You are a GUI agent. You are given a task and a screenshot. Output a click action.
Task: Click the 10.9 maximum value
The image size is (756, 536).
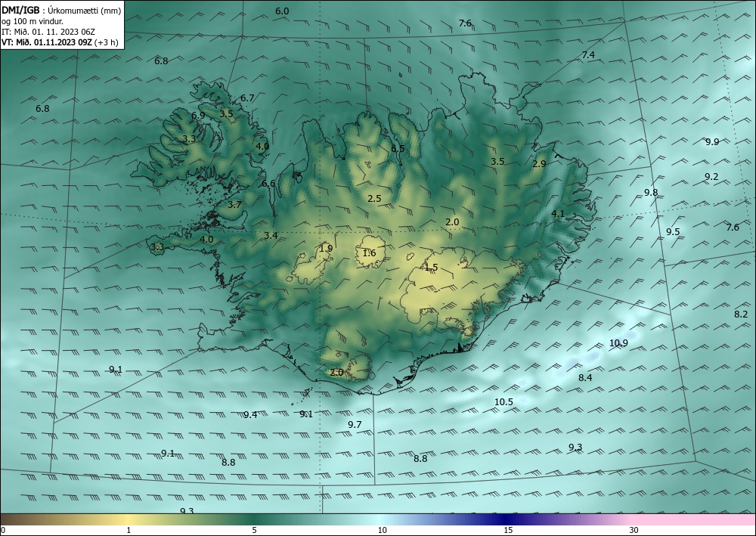click(618, 343)
